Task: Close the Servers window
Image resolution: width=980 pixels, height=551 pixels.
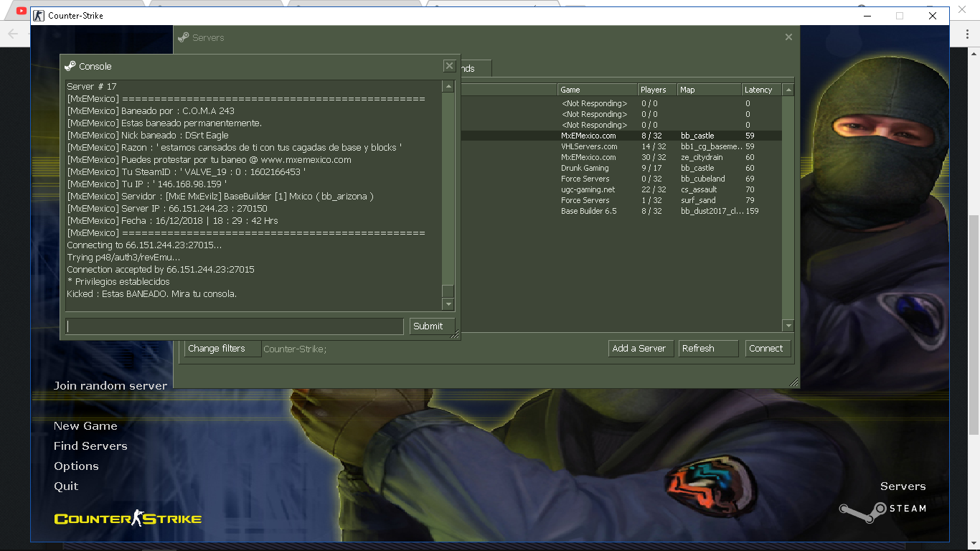Action: pos(788,37)
